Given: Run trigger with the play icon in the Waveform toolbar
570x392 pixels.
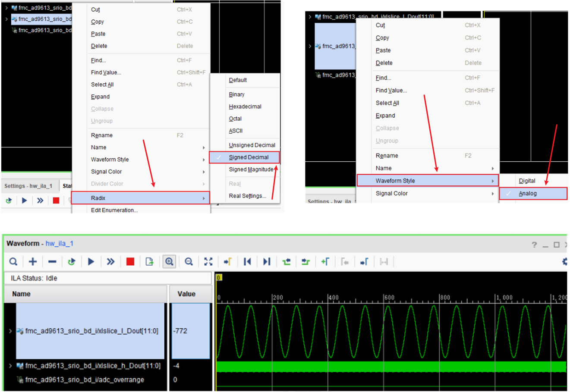Looking at the screenshot, I should click(91, 261).
